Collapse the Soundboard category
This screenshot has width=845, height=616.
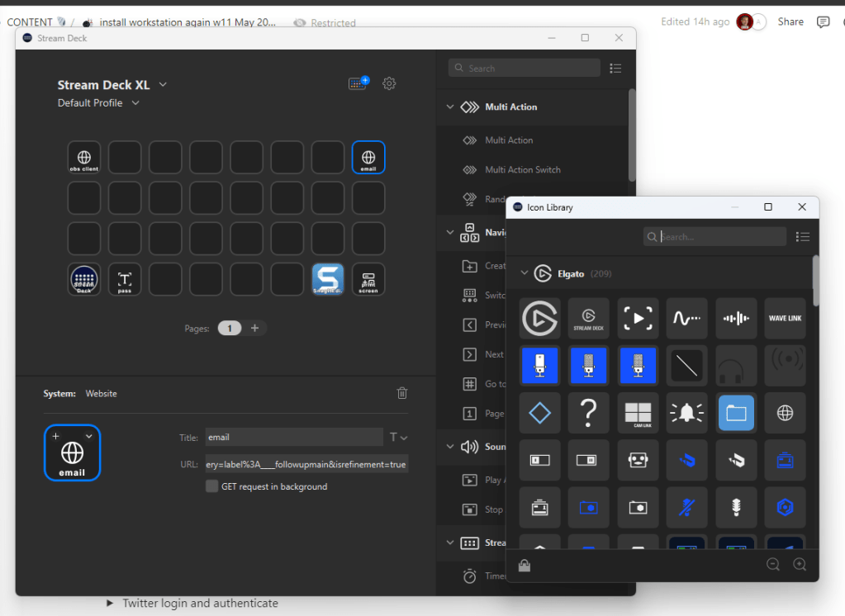pyautogui.click(x=450, y=446)
